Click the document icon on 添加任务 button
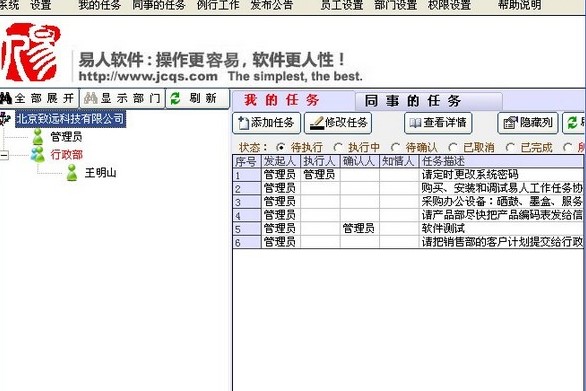 [244, 123]
